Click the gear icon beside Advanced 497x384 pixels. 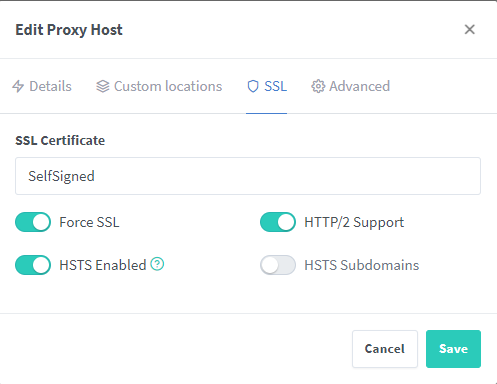point(318,86)
